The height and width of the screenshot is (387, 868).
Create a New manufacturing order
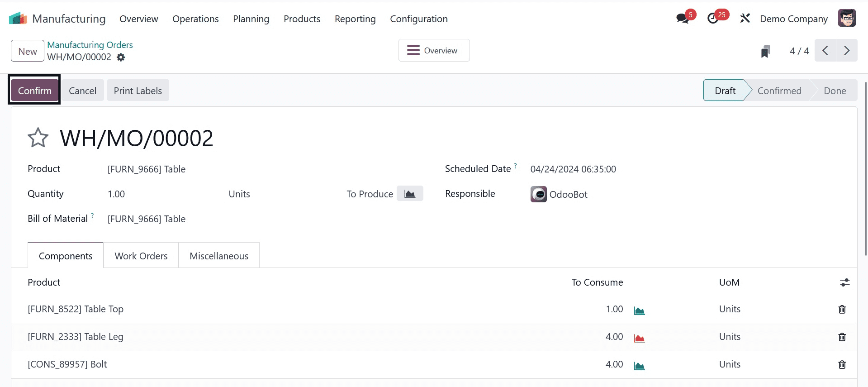[x=28, y=51]
